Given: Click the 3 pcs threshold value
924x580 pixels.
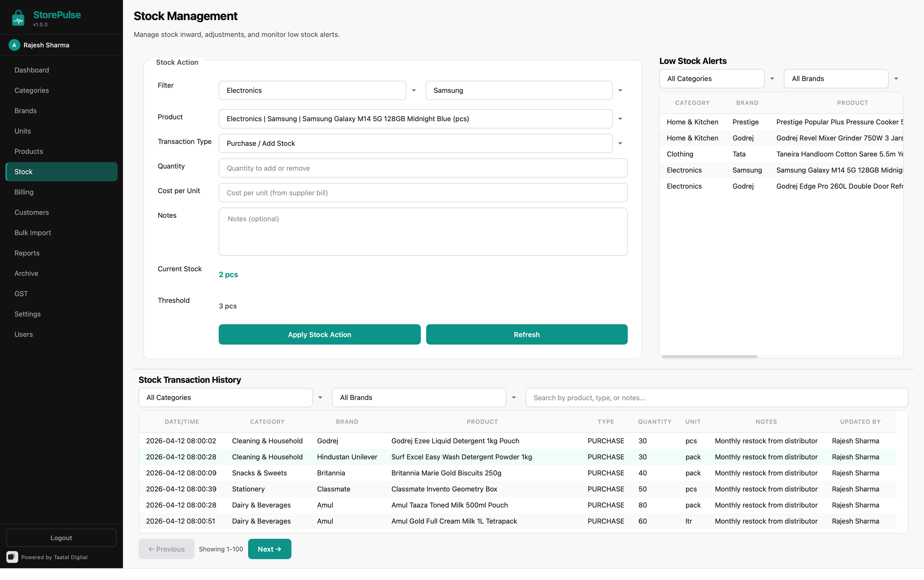Looking at the screenshot, I should coord(228,306).
